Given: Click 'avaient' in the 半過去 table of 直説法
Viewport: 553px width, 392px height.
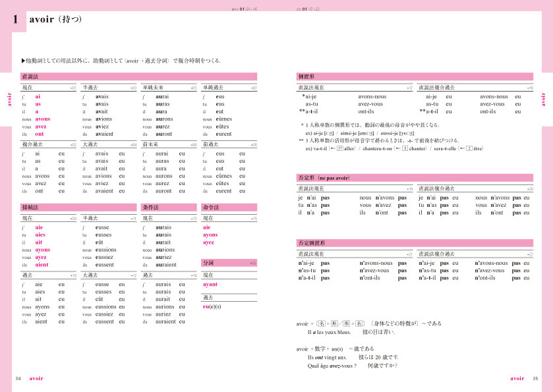Looking at the screenshot, I should pos(104,134).
